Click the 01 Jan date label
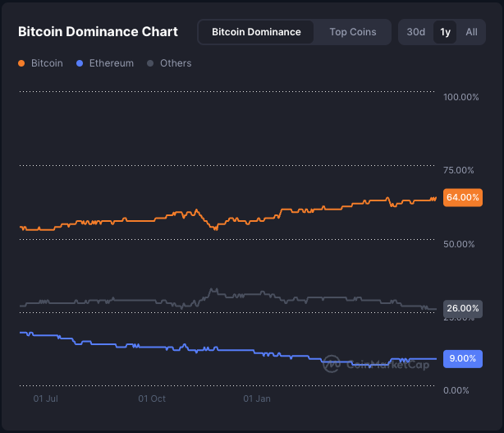Image resolution: width=504 pixels, height=433 pixels. [x=257, y=398]
